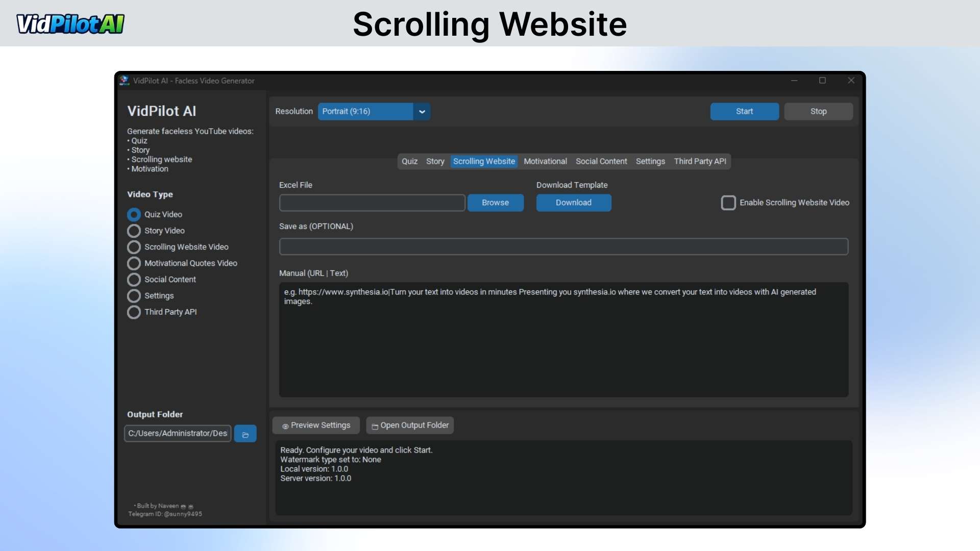This screenshot has height=551, width=980.
Task: Open the Resolution dropdown
Action: tap(422, 111)
